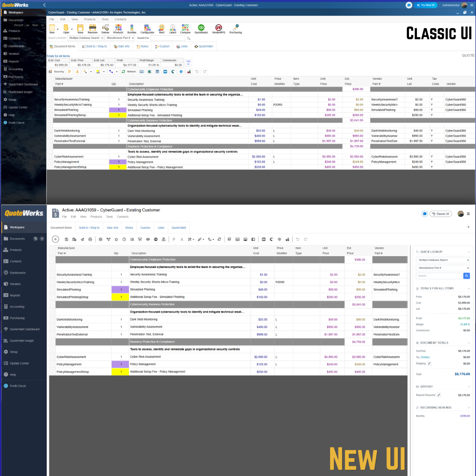Image resolution: width=476 pixels, height=476 pixels.
Task: Click paper airplane send icon in New UI toolbar
Action: [x=82, y=239]
